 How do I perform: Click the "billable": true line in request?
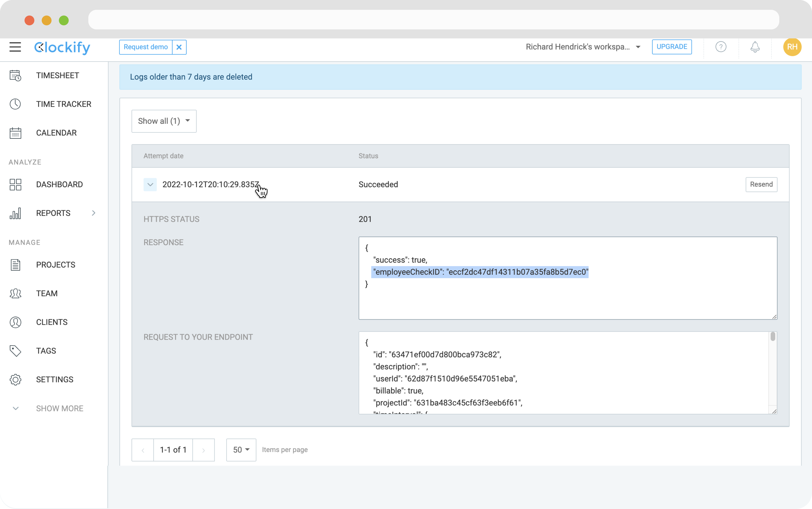[x=398, y=391]
